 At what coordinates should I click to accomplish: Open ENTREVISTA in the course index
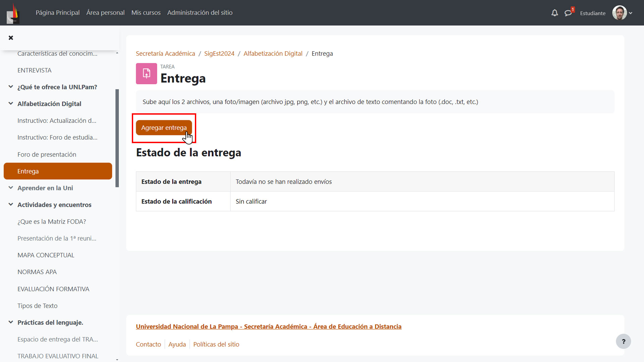click(x=35, y=70)
